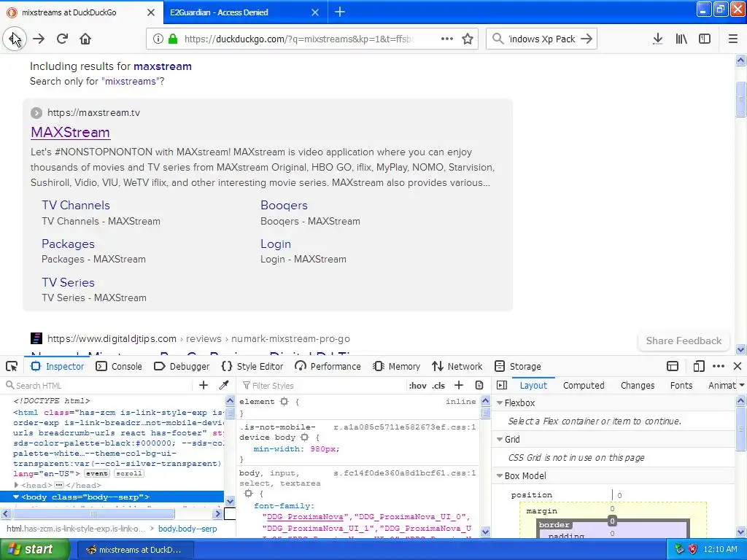The width and height of the screenshot is (747, 560).
Task: Grab a color with the eyedropper tool
Action: pos(223,385)
